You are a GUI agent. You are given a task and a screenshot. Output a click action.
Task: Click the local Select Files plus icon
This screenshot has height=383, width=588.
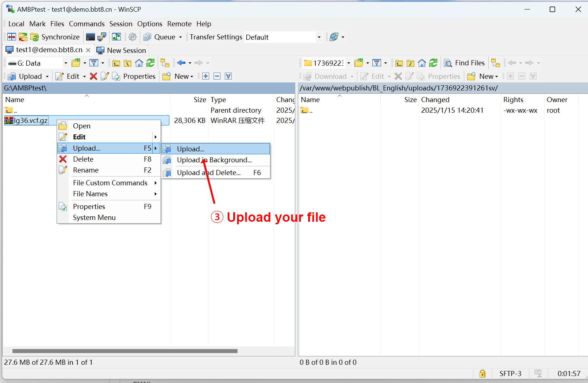point(206,76)
